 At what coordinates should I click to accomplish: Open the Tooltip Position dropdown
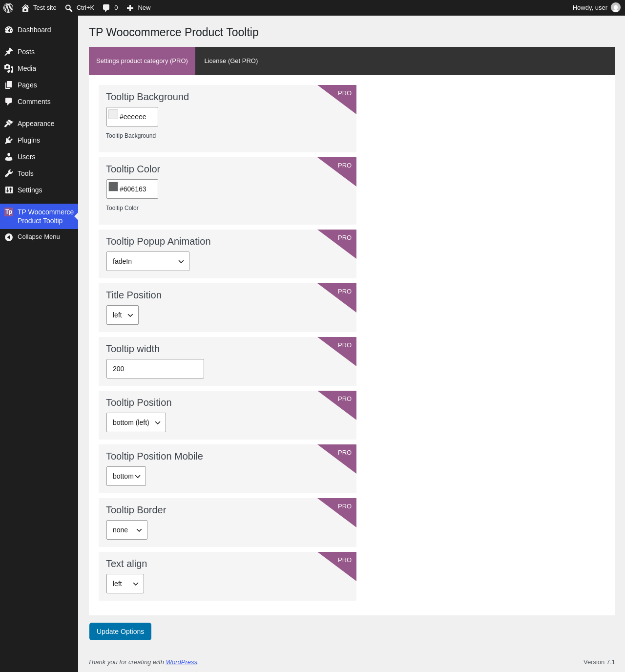tap(136, 422)
